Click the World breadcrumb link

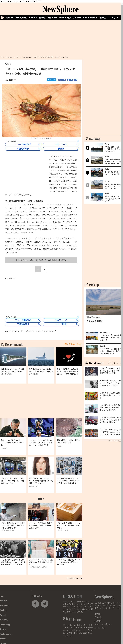(10, 57)
